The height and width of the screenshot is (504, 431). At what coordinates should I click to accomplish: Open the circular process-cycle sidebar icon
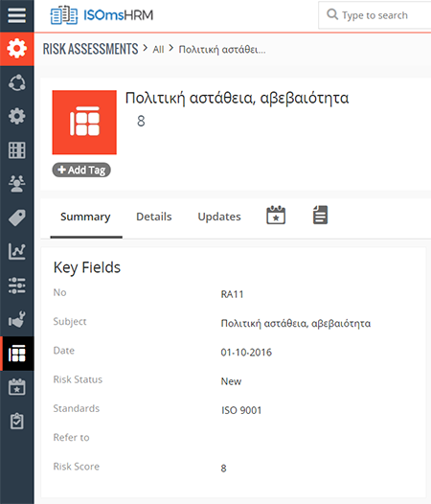tap(16, 82)
